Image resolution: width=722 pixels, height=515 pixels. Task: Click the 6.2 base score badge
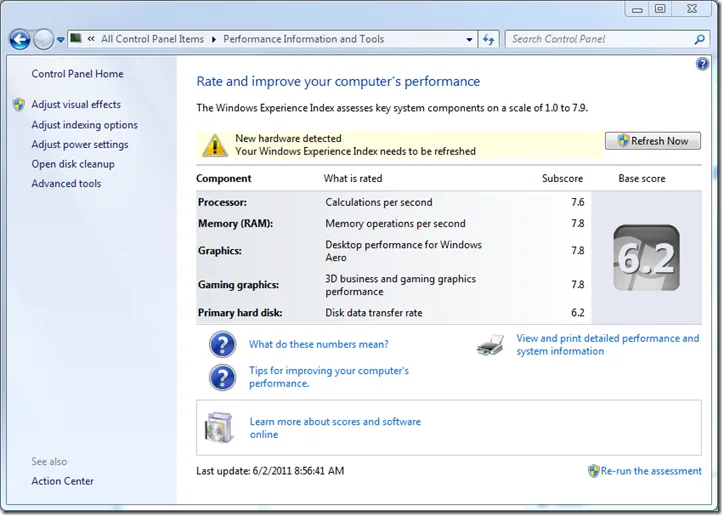[x=645, y=257]
